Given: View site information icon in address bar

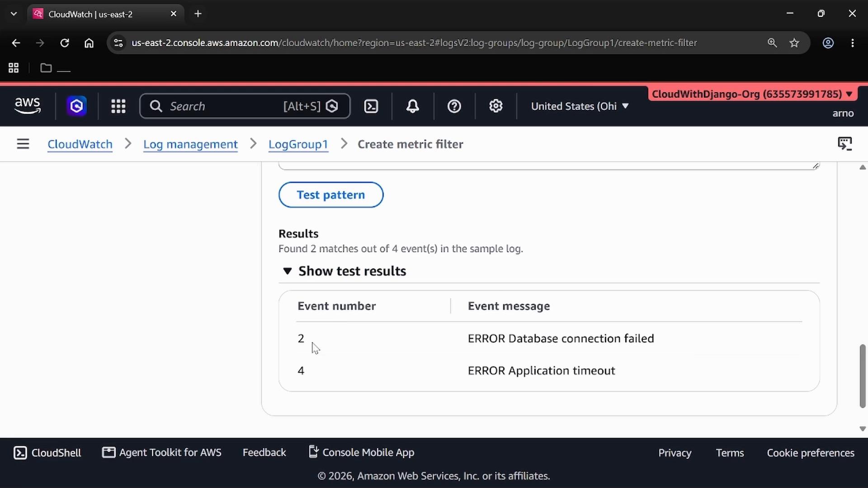Looking at the screenshot, I should point(118,43).
